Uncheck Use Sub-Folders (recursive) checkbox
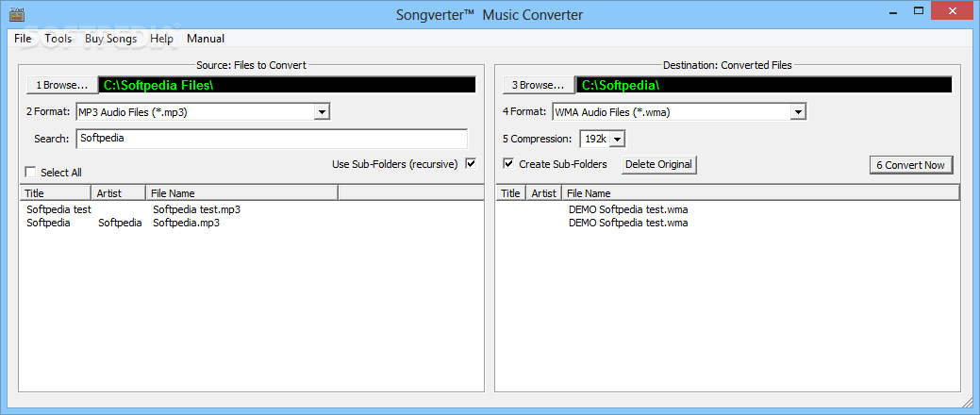Viewport: 980px width, 415px height. click(x=472, y=164)
